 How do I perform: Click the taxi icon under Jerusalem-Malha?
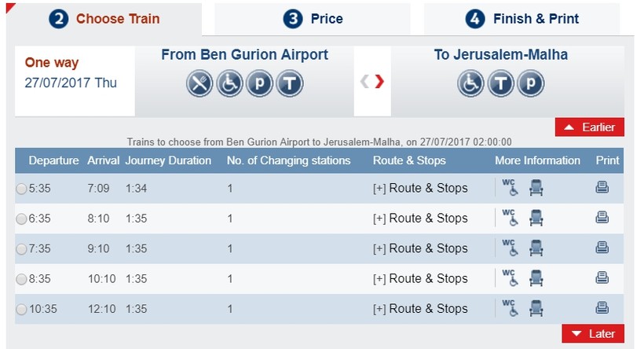tap(500, 83)
